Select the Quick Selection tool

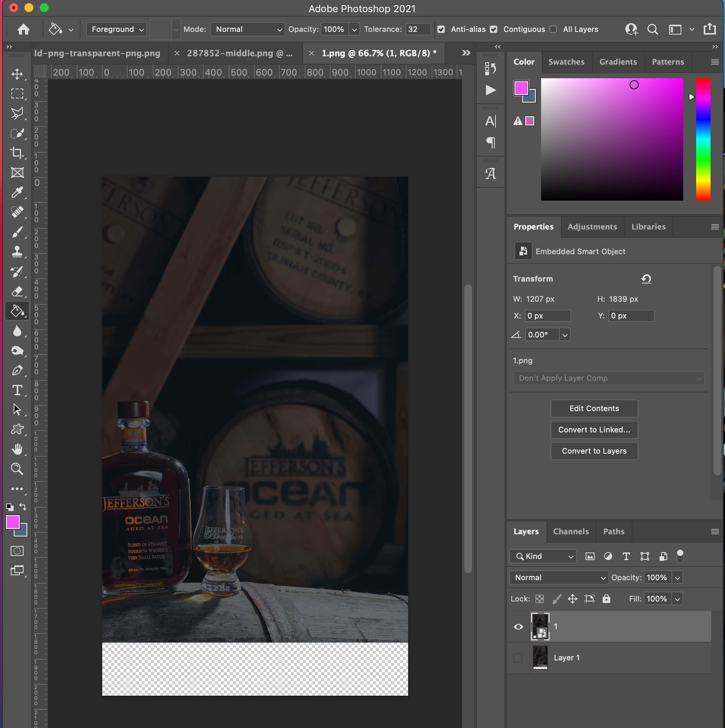(x=17, y=133)
